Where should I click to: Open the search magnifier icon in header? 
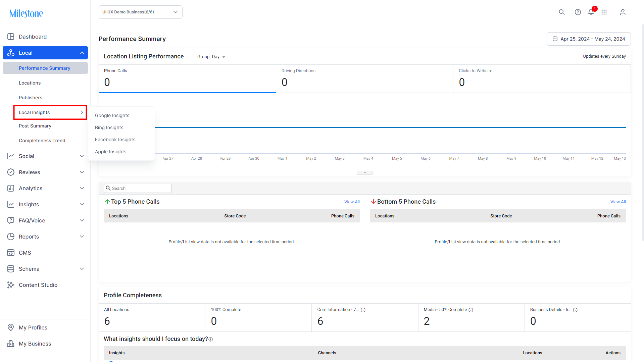pos(561,12)
